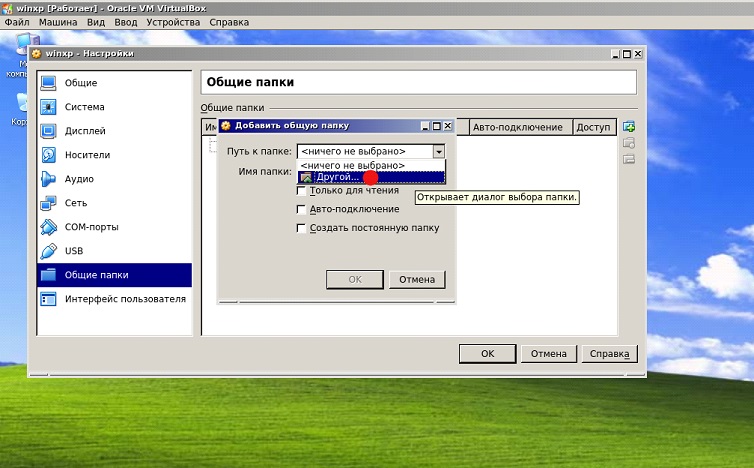Click the Справка button in settings
Image resolution: width=754 pixels, height=468 pixels.
(609, 353)
